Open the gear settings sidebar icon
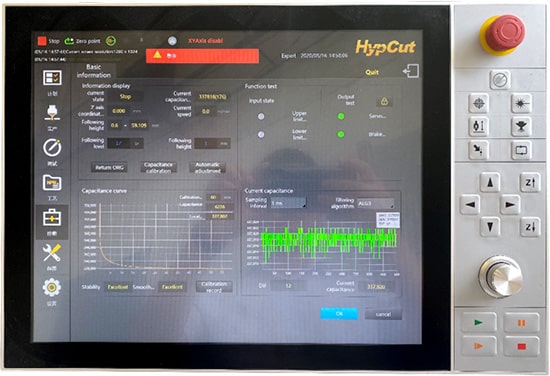Image resolution: width=550 pixels, height=376 pixels. pyautogui.click(x=52, y=288)
